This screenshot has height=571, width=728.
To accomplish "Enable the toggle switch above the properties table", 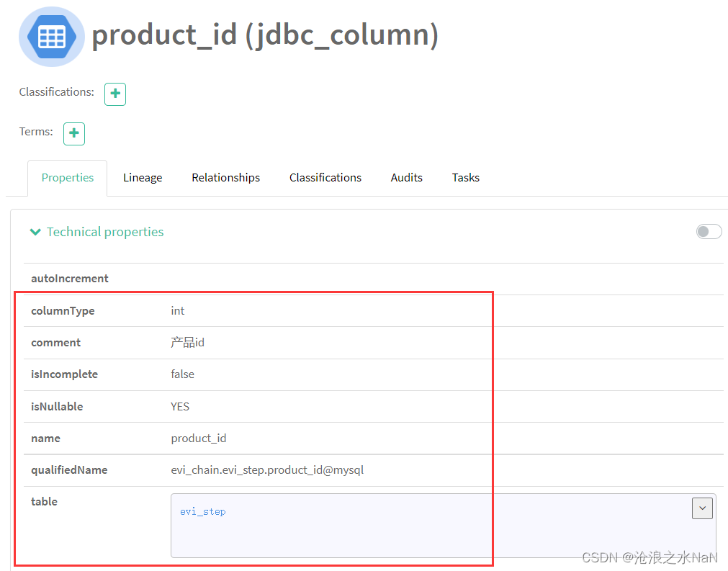I will 709,231.
